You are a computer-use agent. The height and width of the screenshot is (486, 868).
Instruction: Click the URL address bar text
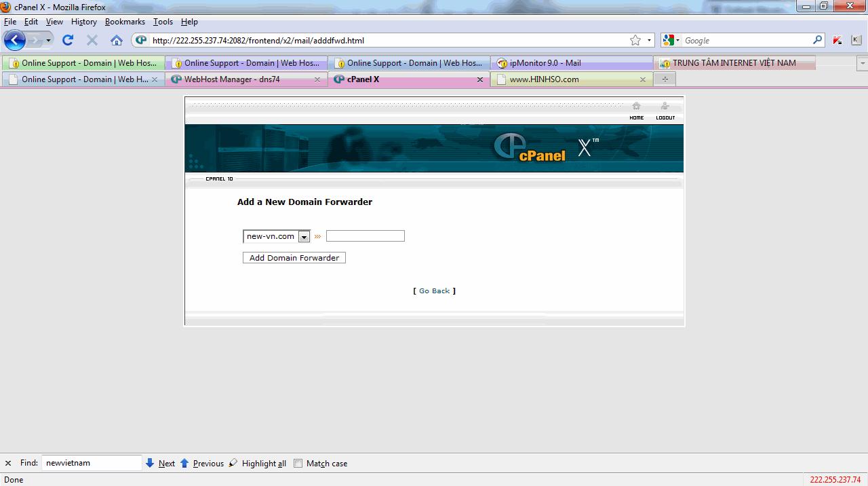(x=258, y=41)
